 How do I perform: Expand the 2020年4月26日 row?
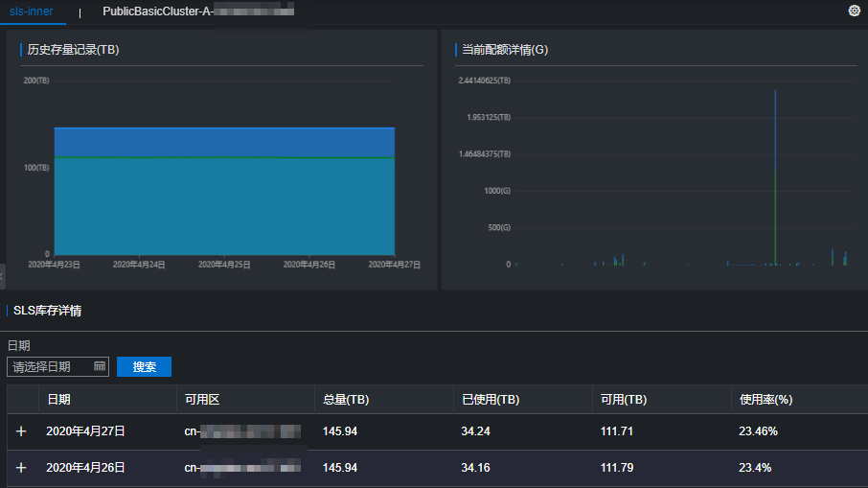tap(21, 468)
